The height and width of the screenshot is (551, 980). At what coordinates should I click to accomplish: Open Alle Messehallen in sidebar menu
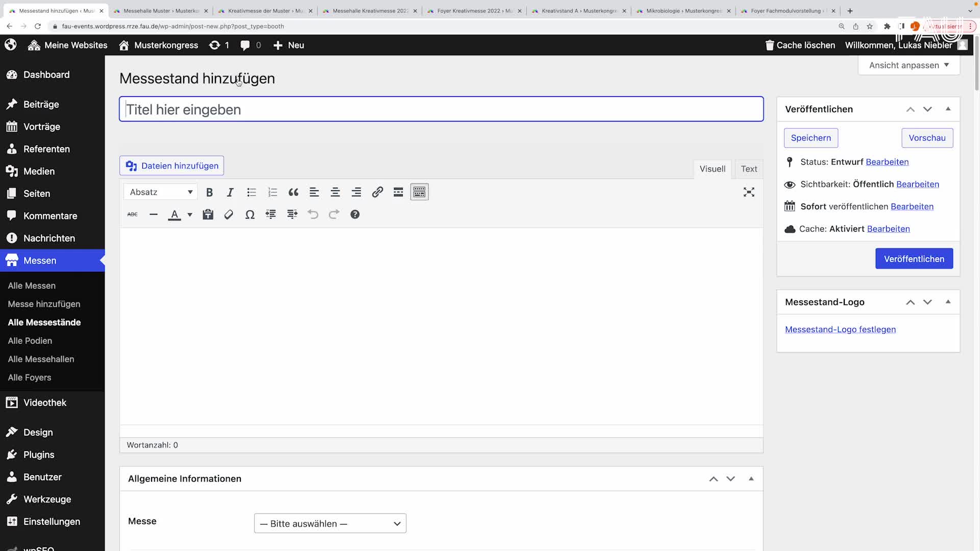41,359
